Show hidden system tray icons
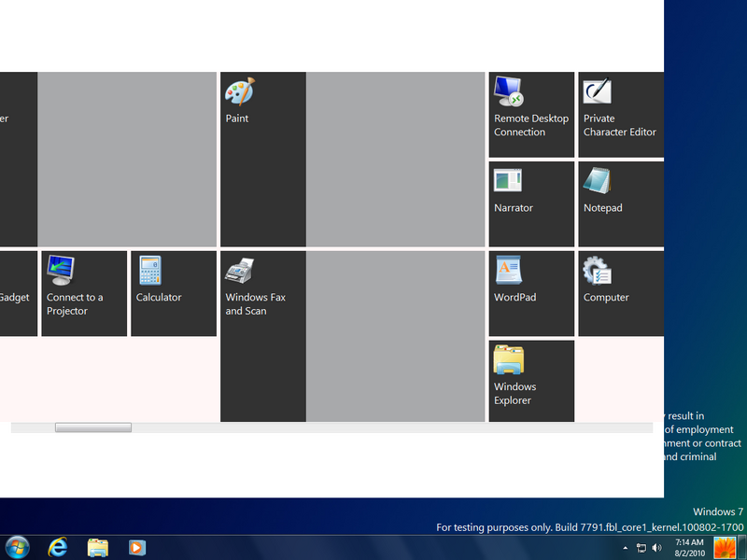747x560 pixels. tap(625, 548)
